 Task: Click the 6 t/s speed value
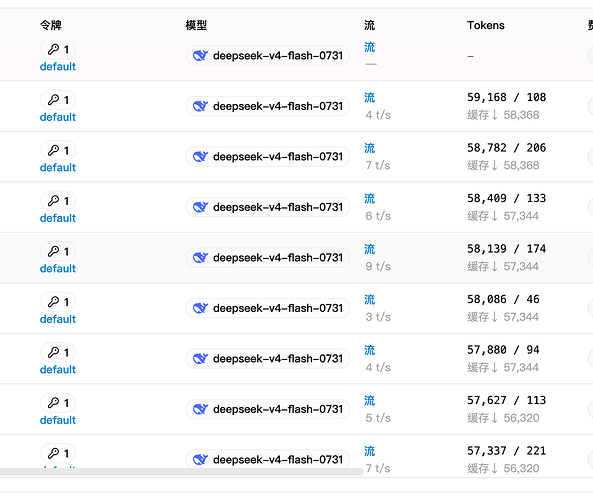(378, 216)
